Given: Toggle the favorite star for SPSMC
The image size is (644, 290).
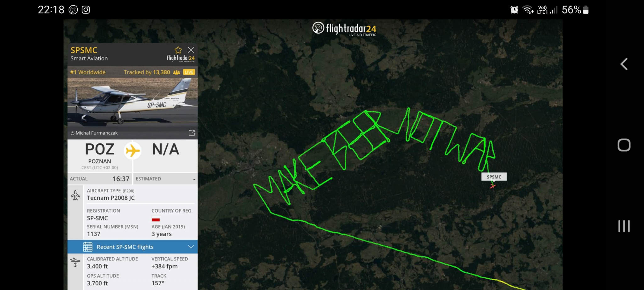Looking at the screenshot, I should tap(178, 50).
